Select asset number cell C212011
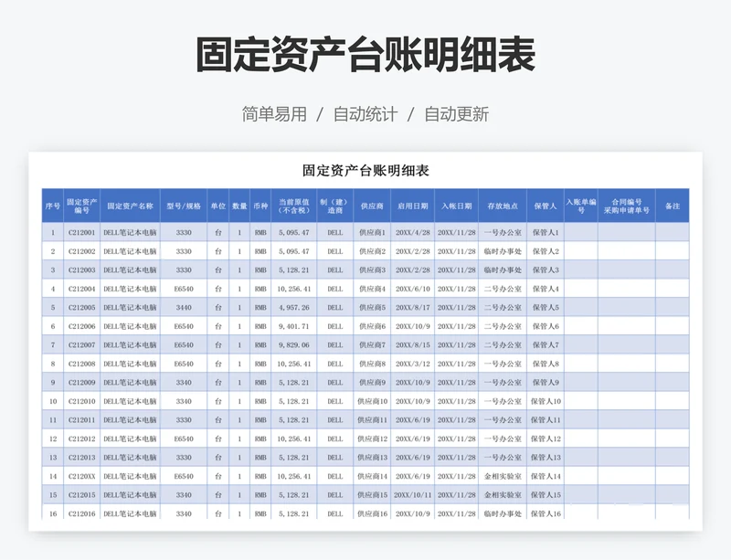The image size is (731, 560). tap(82, 419)
